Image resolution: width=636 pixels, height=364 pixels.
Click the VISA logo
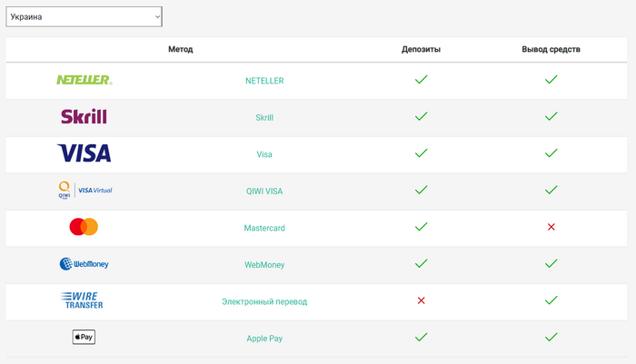(84, 153)
